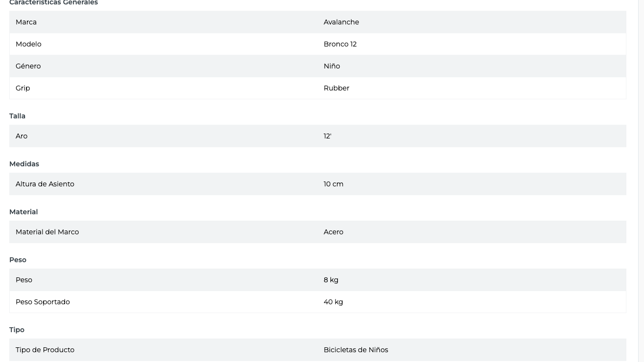Click the Niño gender value
The height and width of the screenshot is (362, 644).
332,66
